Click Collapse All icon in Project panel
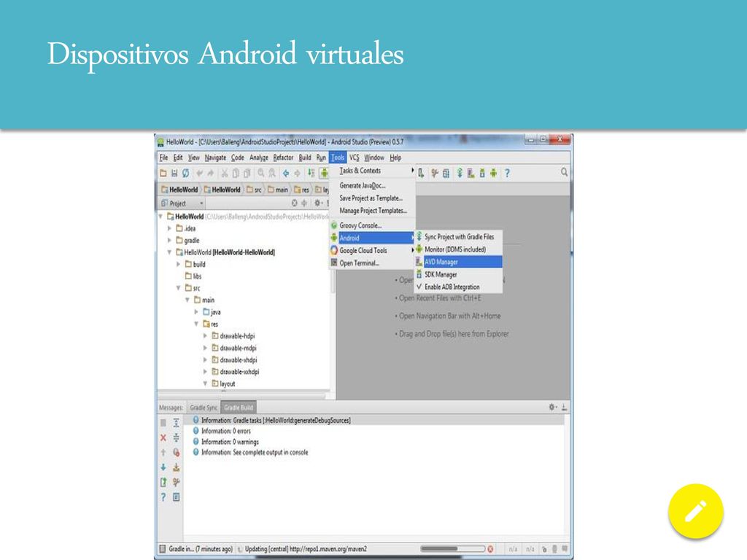Screen dimensions: 747x560 [304, 203]
